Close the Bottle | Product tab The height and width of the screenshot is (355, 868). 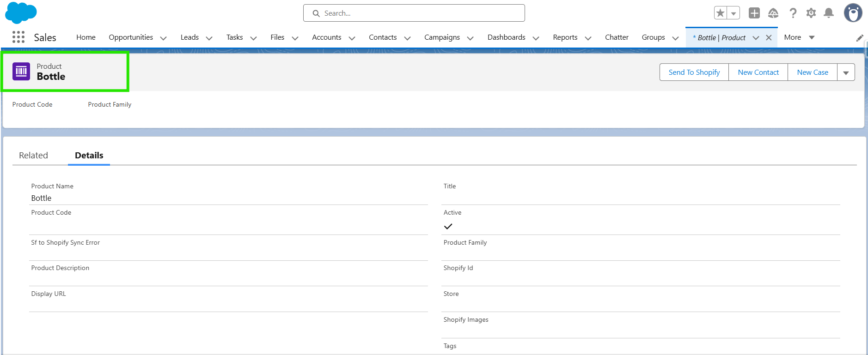(769, 38)
